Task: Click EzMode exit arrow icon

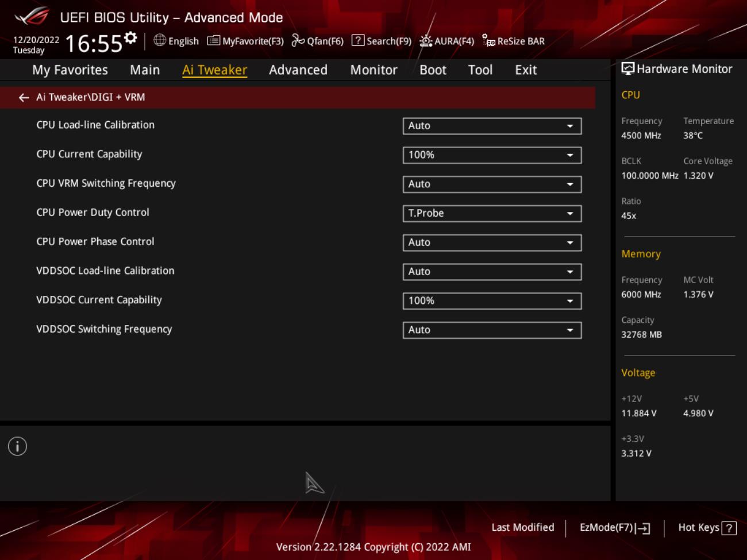Action: click(643, 528)
